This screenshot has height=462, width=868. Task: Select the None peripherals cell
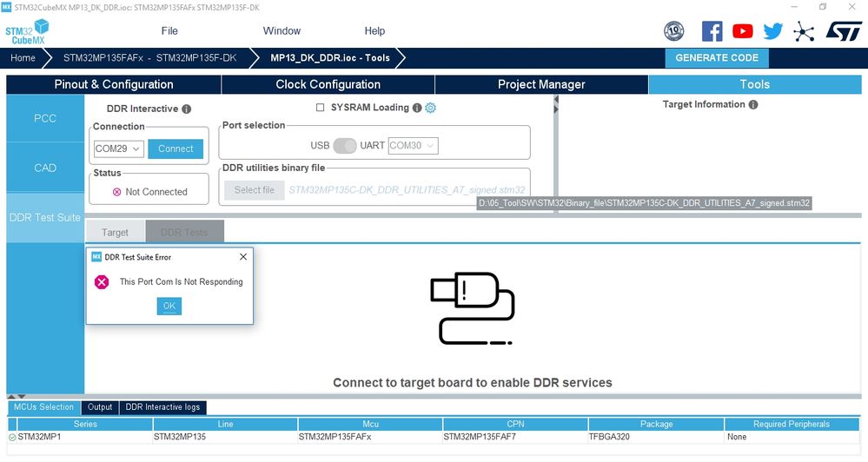pyautogui.click(x=792, y=437)
